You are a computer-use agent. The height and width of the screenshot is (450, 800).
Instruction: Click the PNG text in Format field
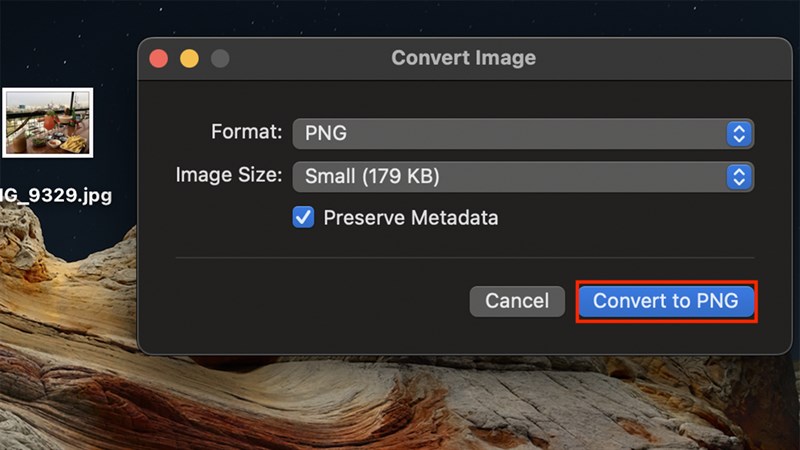tap(326, 133)
